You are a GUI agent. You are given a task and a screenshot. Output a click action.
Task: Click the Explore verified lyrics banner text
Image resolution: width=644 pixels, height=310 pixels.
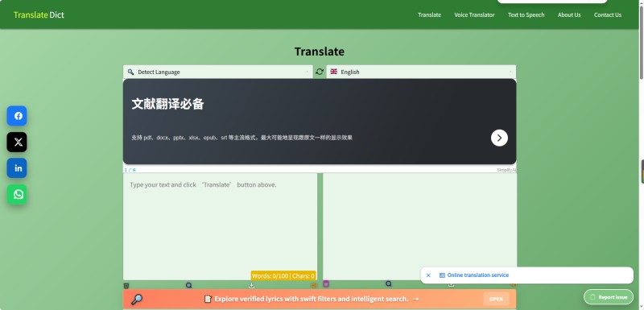[x=312, y=299]
